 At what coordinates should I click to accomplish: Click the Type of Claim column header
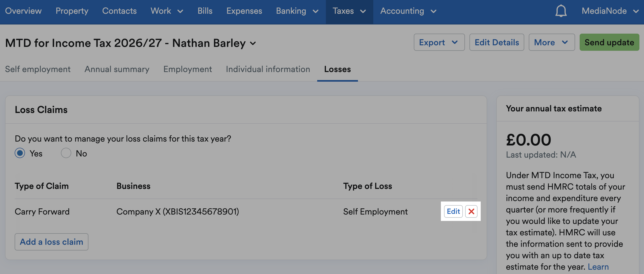pyautogui.click(x=41, y=186)
